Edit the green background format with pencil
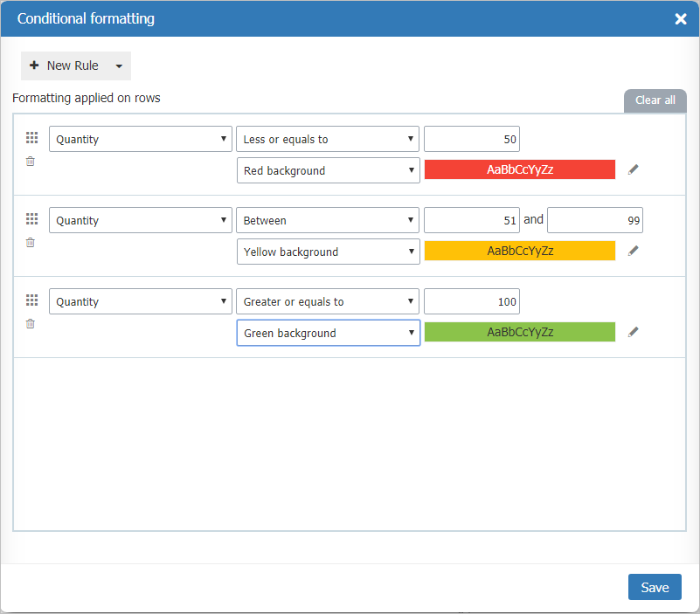 [634, 332]
